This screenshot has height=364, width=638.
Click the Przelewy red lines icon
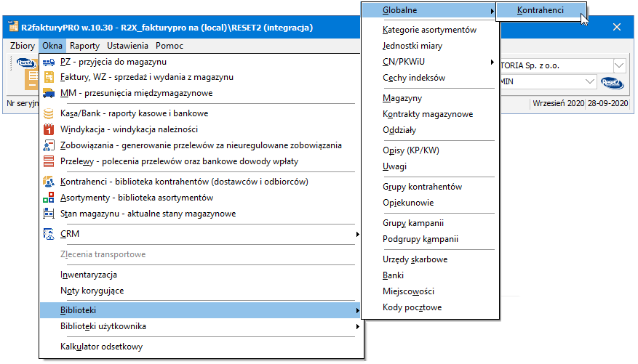(x=49, y=162)
